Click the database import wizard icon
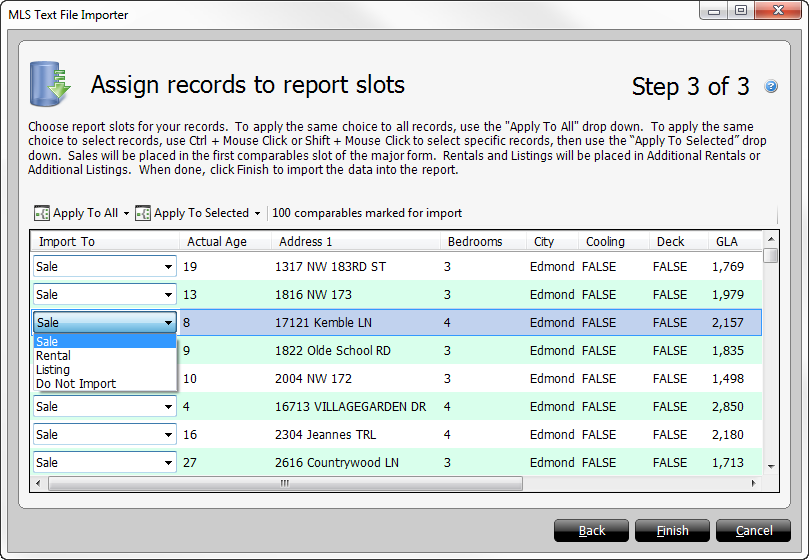This screenshot has height=560, width=809. (50, 84)
